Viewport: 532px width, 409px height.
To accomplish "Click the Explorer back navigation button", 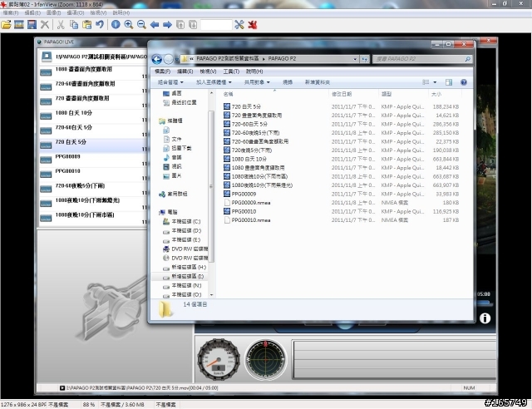I will [157, 59].
